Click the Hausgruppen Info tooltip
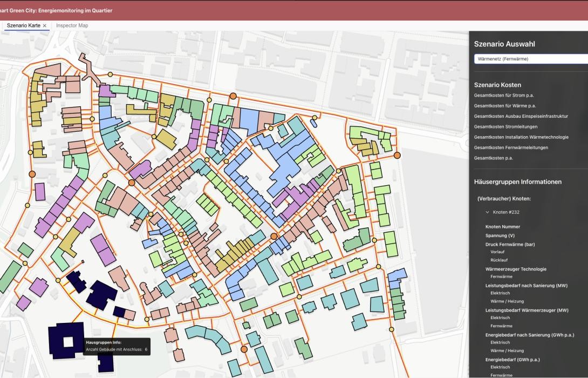The width and height of the screenshot is (588, 378). (x=117, y=346)
